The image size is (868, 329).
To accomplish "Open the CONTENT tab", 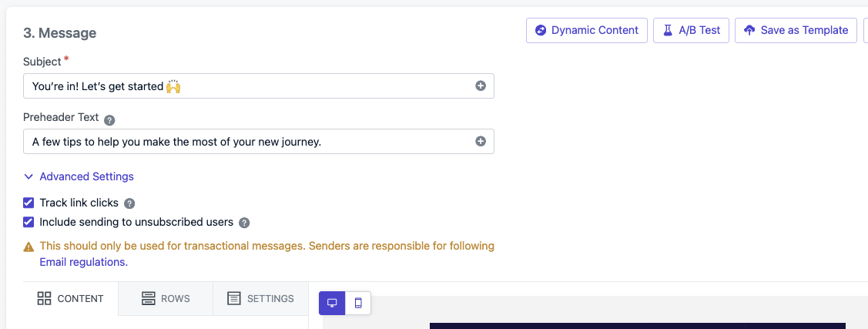I will [70, 298].
